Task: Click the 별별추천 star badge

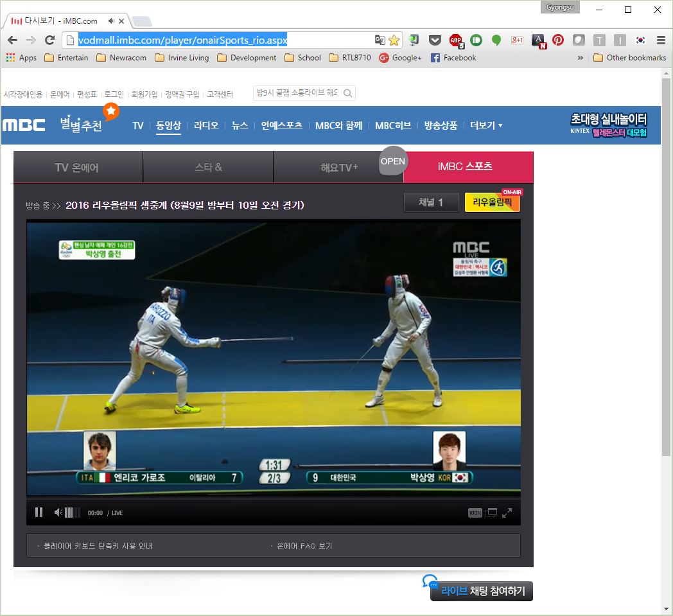Action: point(110,111)
